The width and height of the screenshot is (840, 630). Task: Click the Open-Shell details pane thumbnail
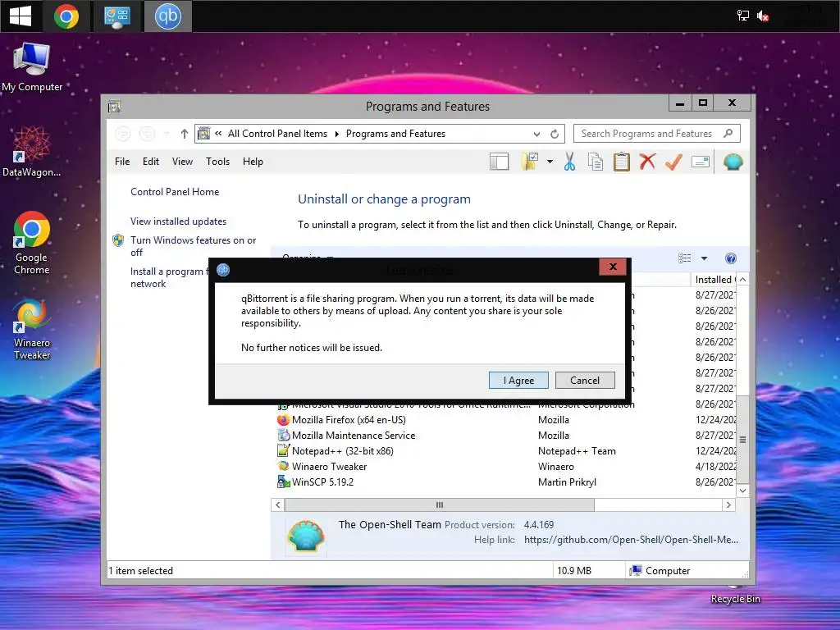click(306, 536)
